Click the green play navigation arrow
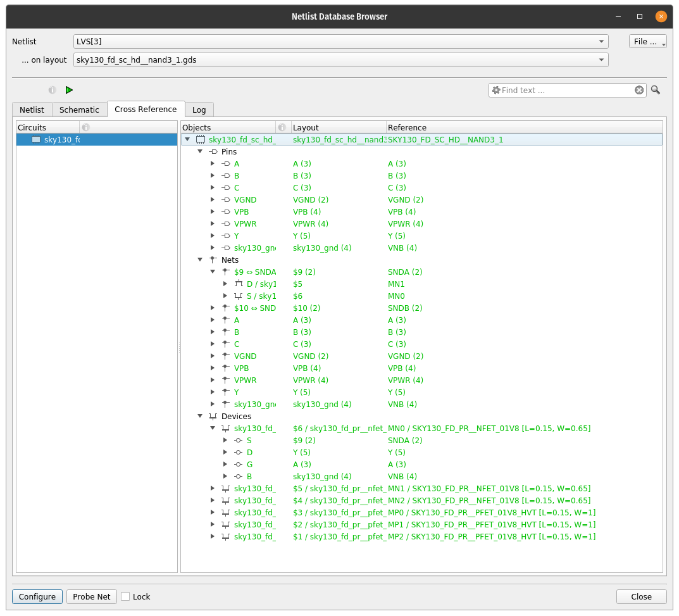This screenshot has width=679, height=616. point(69,90)
